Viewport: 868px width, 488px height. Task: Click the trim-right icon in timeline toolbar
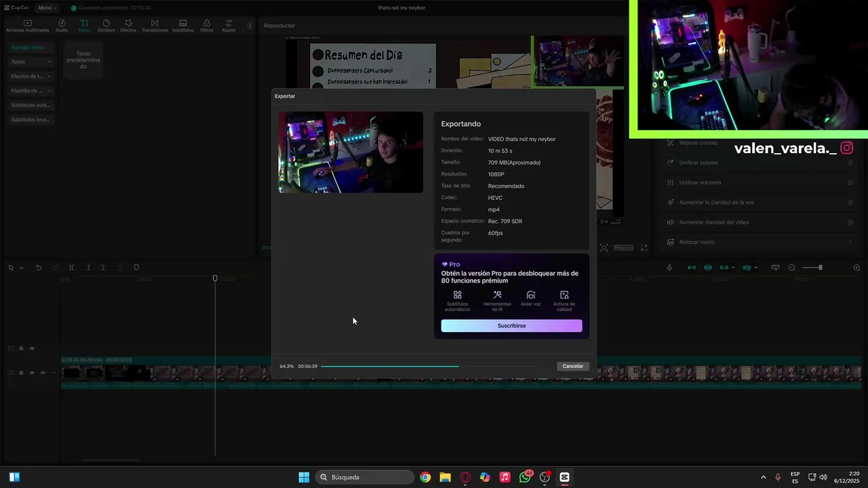pos(104,268)
